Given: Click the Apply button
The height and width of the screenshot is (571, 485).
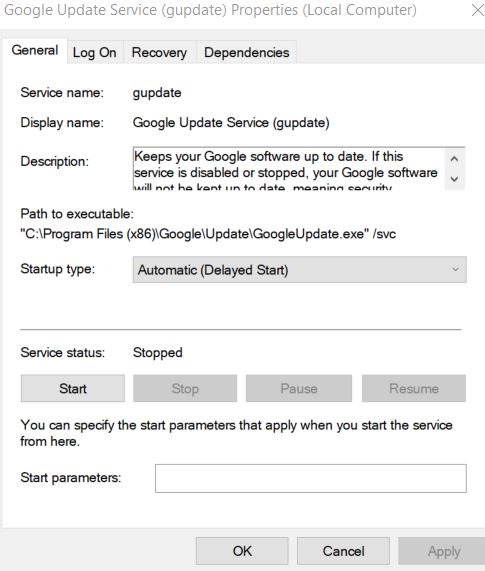Looking at the screenshot, I should (x=444, y=551).
